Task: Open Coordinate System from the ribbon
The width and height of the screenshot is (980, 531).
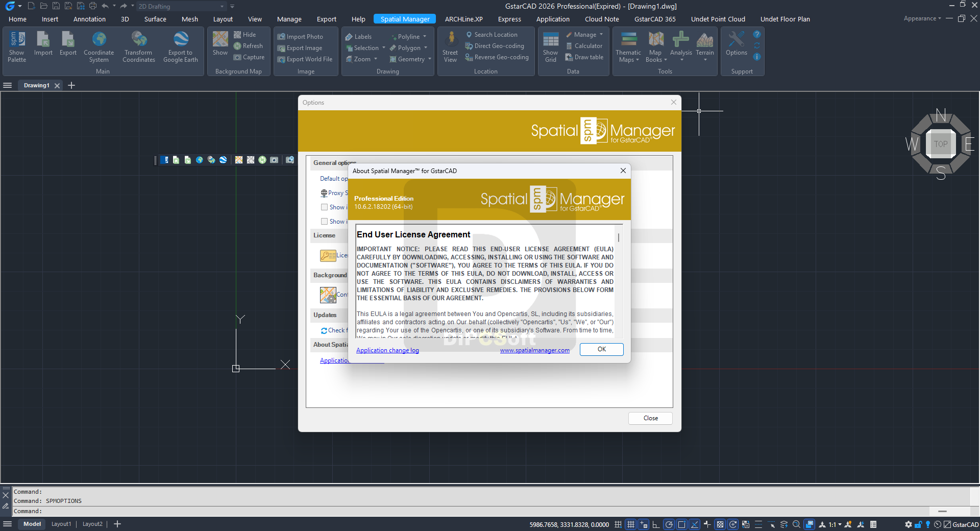Action: point(99,47)
